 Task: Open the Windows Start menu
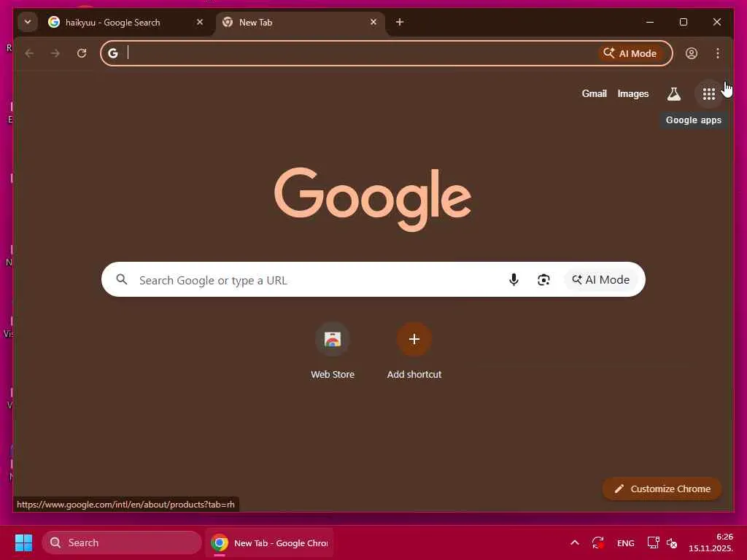pyautogui.click(x=24, y=542)
